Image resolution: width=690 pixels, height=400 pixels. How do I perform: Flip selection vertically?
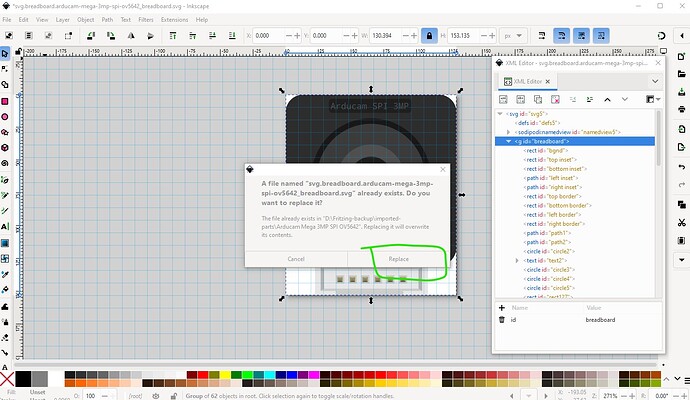pyautogui.click(x=150, y=36)
